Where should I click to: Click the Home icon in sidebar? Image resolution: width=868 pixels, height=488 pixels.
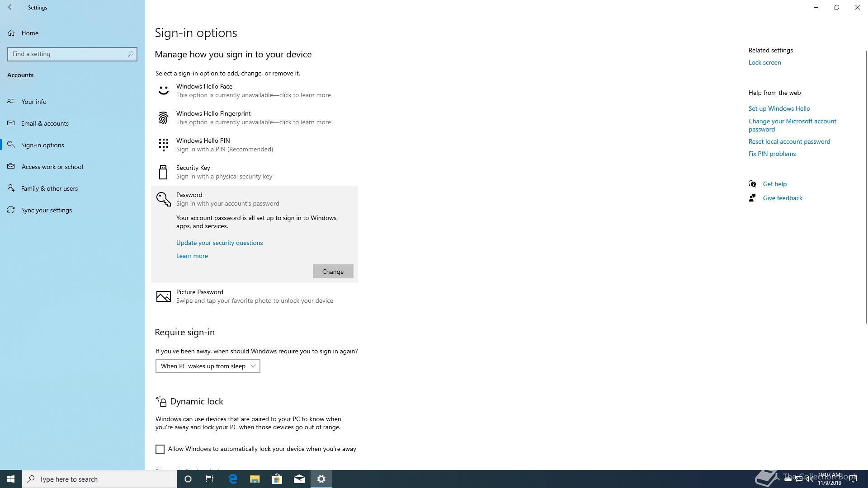tap(12, 33)
